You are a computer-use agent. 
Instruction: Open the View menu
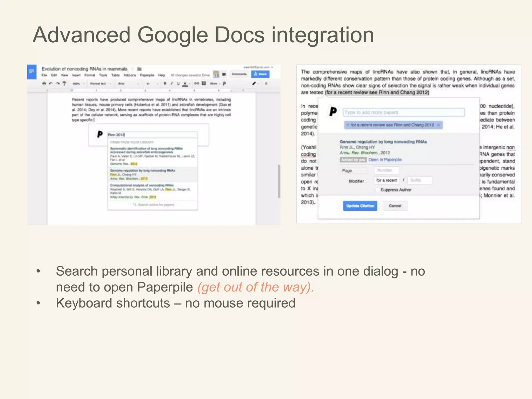64,75
